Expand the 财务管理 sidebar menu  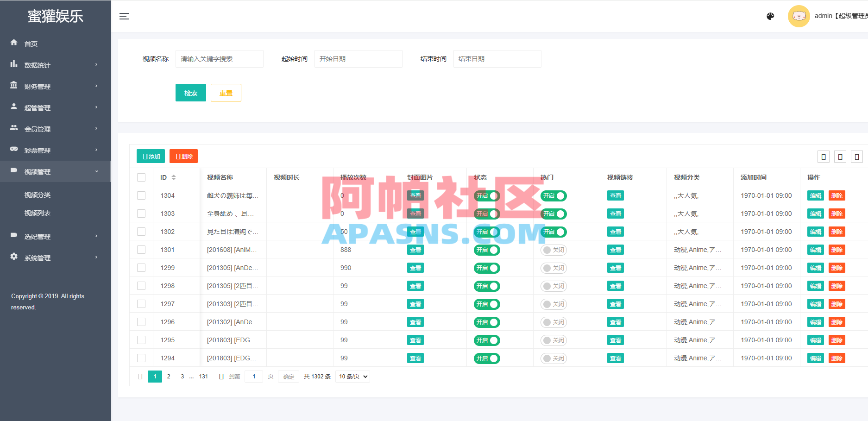point(38,86)
